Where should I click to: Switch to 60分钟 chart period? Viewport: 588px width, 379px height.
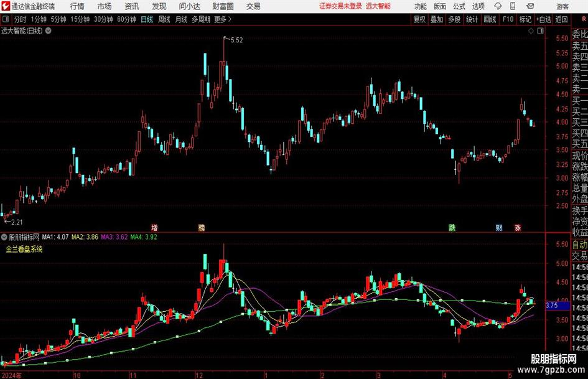click(126, 19)
